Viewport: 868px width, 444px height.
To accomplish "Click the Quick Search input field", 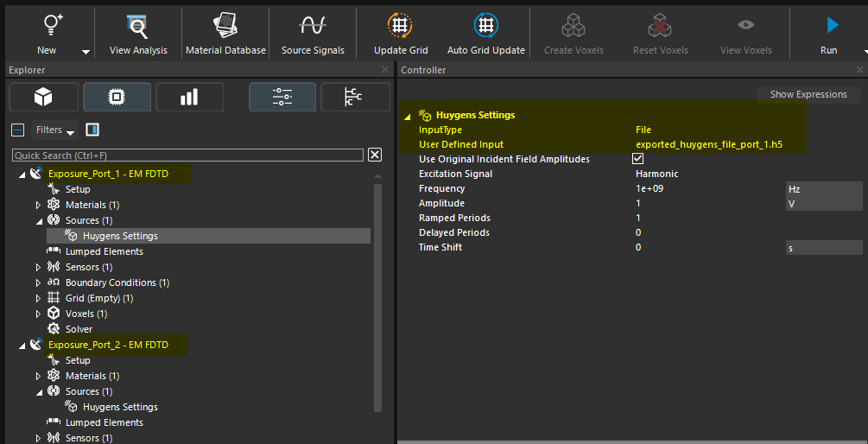I will [x=187, y=155].
